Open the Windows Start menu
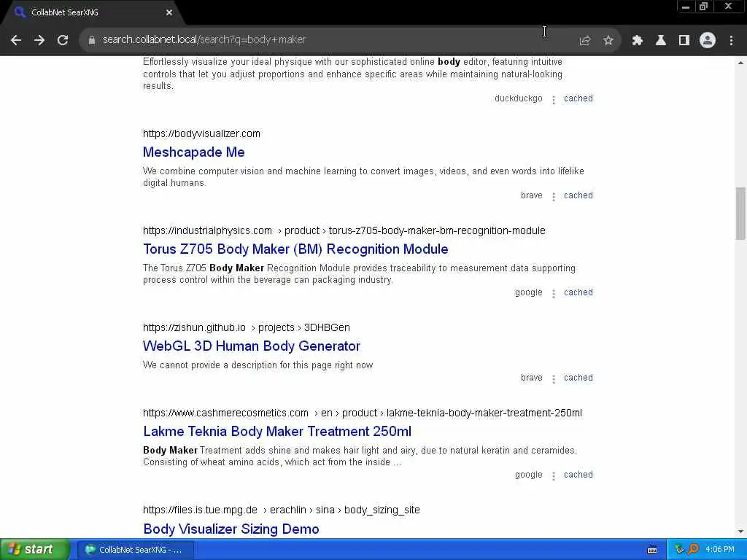747x560 pixels. click(x=34, y=550)
